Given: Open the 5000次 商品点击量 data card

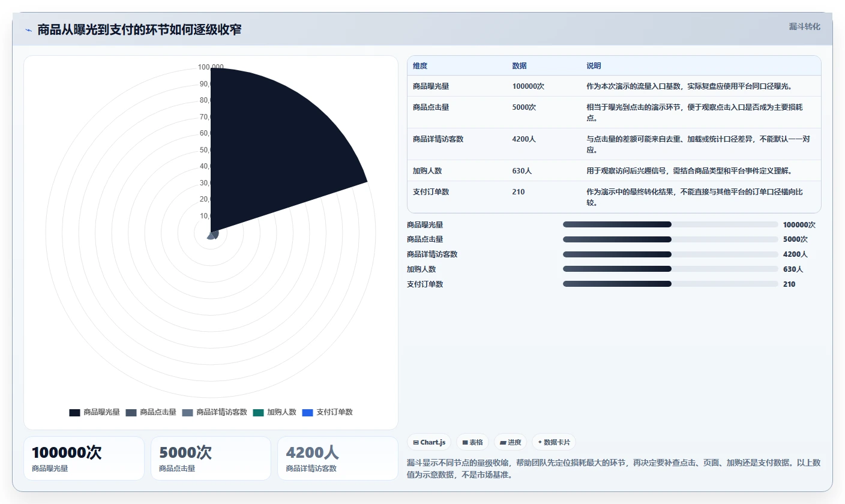Looking at the screenshot, I should (x=211, y=458).
